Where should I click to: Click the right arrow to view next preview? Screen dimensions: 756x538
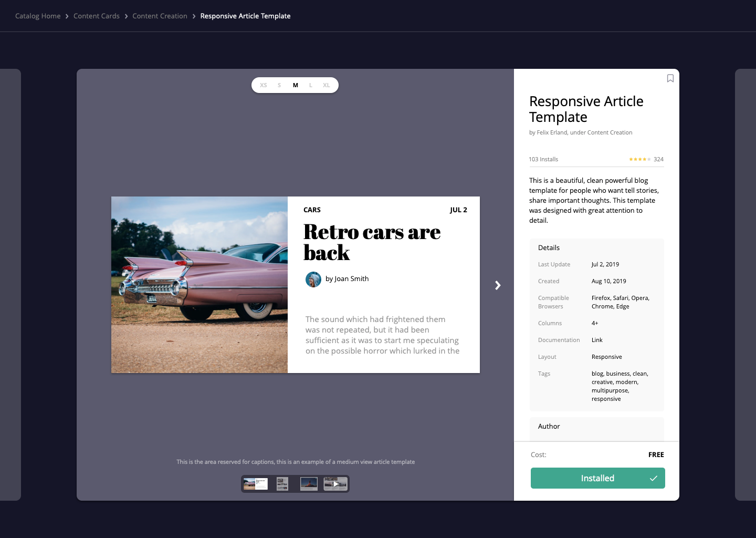[497, 285]
